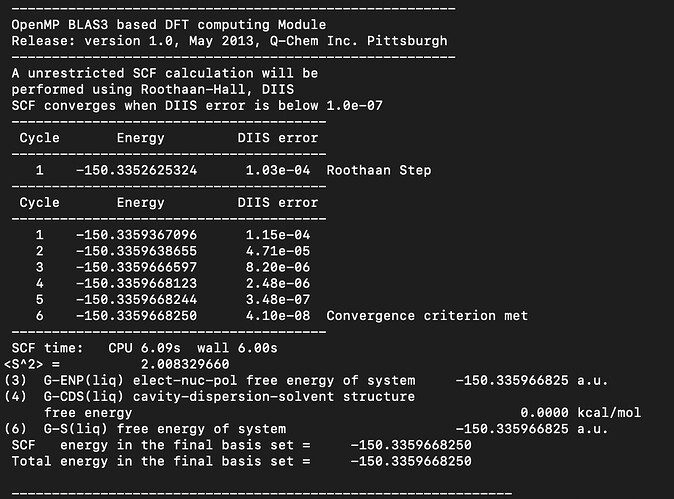Click 'Roothaan-Hall, DIIS' method text
The height and width of the screenshot is (499, 674).
pyautogui.click(x=218, y=89)
